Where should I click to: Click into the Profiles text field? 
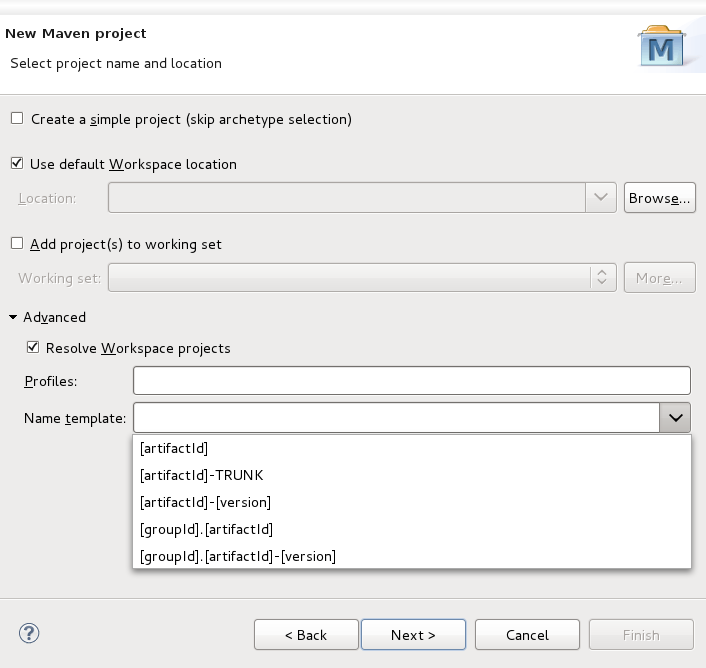click(x=411, y=380)
